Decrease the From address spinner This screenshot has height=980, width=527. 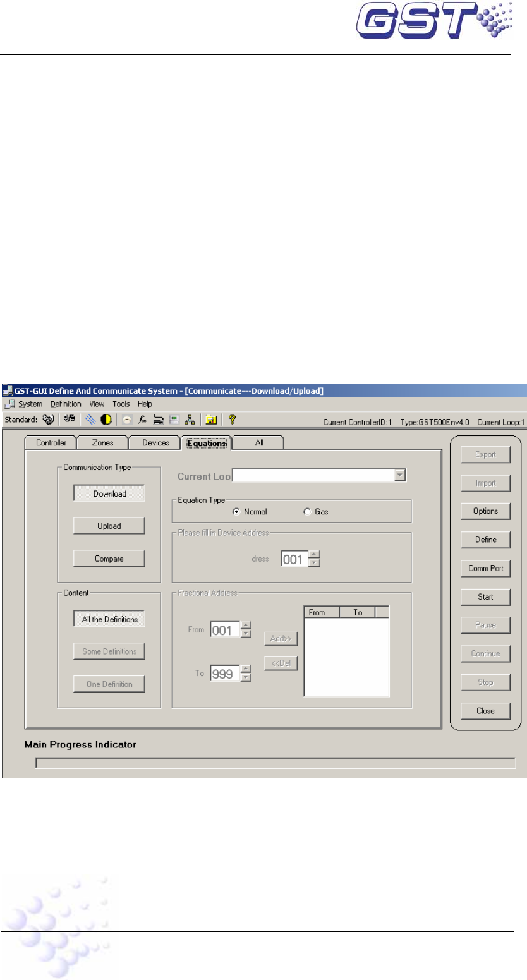click(x=246, y=633)
